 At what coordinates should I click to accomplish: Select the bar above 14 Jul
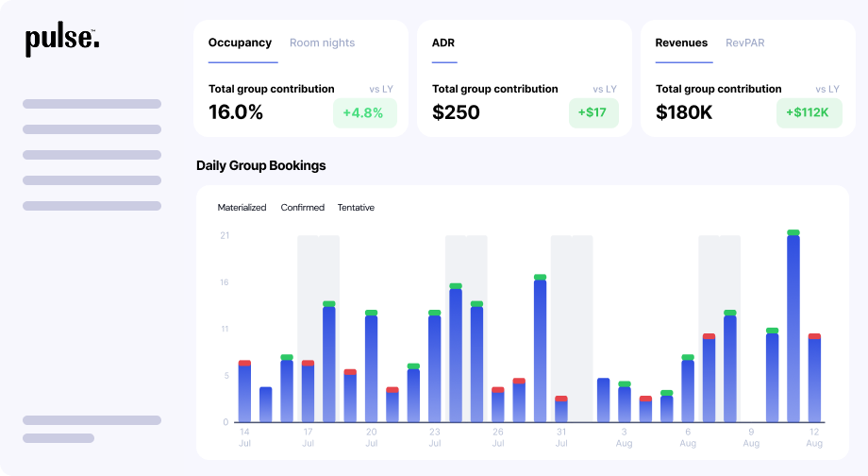tap(244, 391)
